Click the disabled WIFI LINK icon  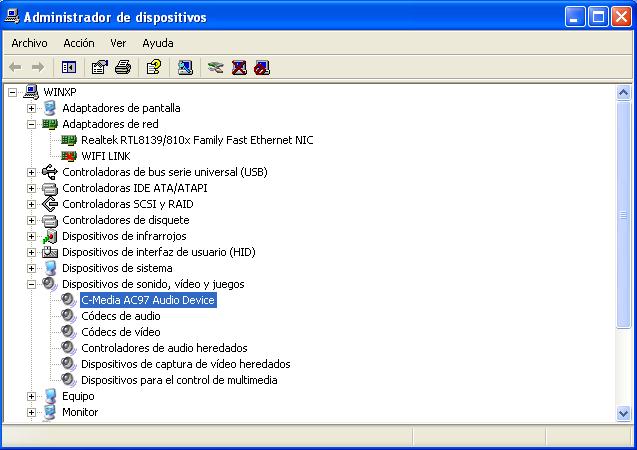click(x=69, y=156)
